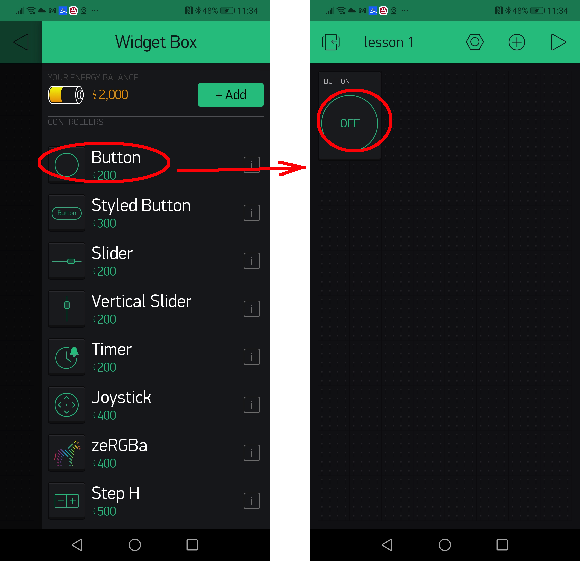The height and width of the screenshot is (571, 585).
Task: Select the Timer widget
Action: click(x=156, y=357)
